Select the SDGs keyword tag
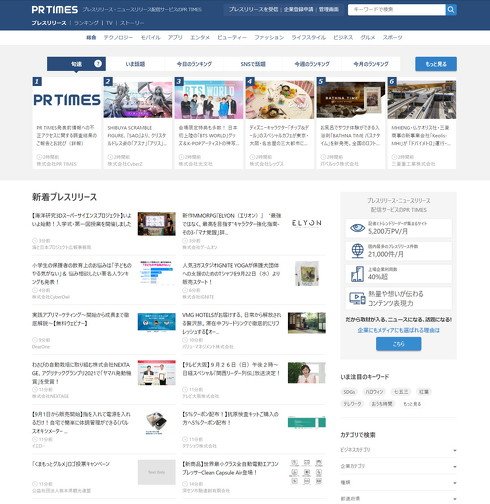Image resolution: width=490 pixels, height=504 pixels. click(x=349, y=392)
